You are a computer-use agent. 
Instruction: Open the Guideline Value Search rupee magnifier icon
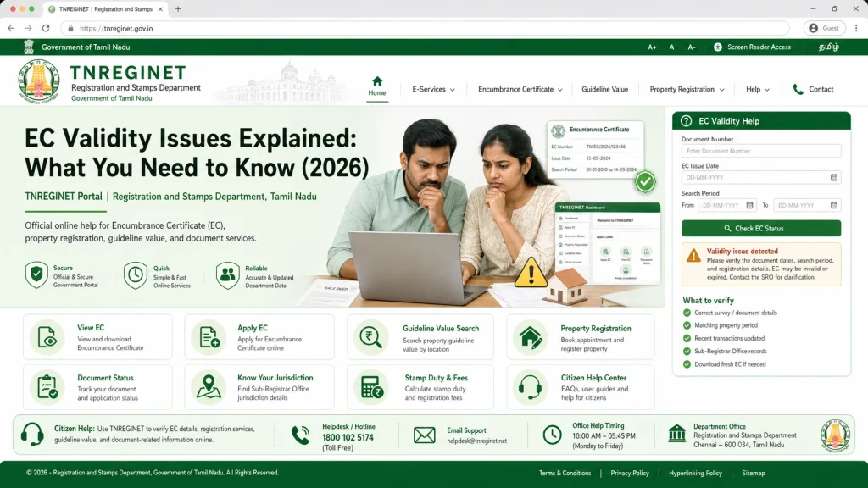click(371, 336)
